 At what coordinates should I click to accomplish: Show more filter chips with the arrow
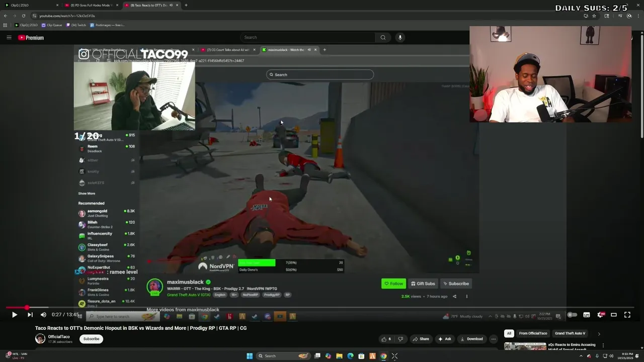point(599,333)
